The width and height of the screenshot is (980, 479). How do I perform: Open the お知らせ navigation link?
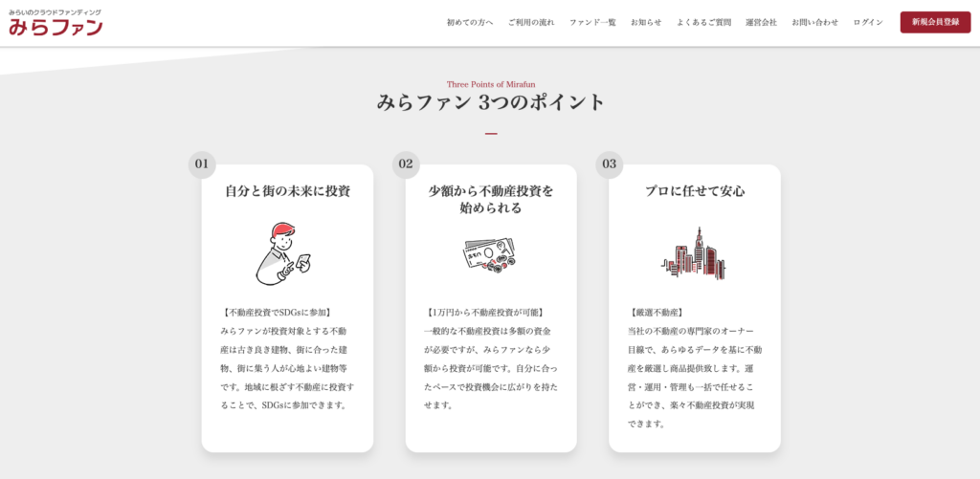click(646, 22)
